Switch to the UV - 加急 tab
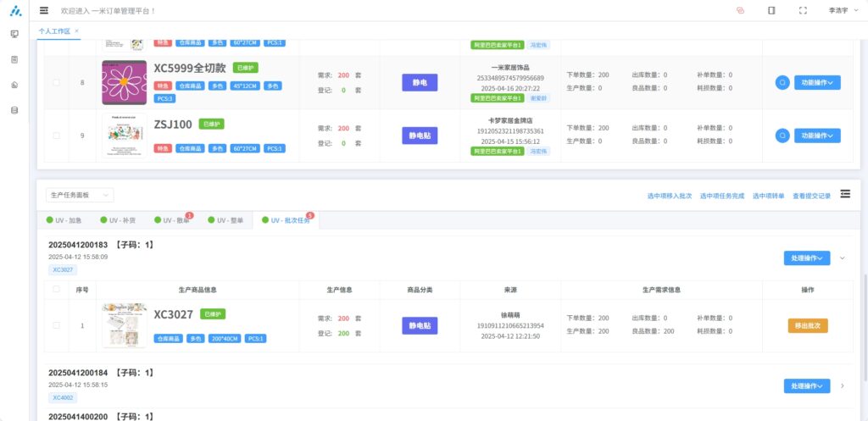 point(65,220)
